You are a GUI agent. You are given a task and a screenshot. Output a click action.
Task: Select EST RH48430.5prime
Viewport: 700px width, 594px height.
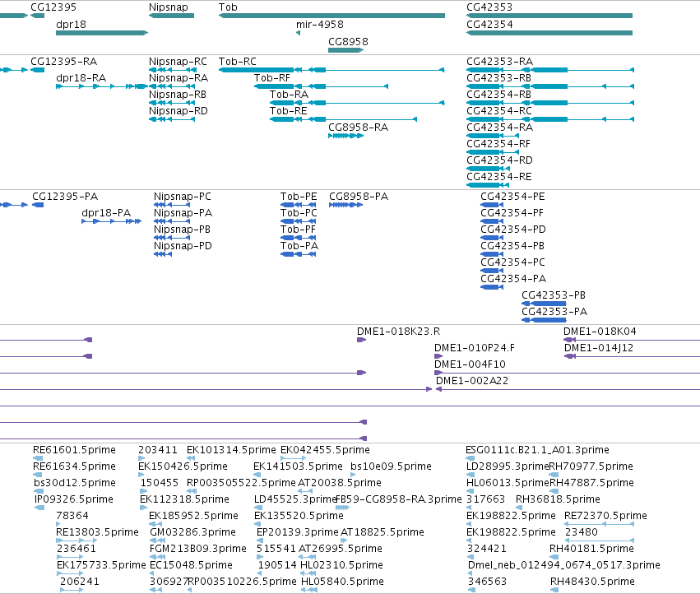tap(554, 590)
